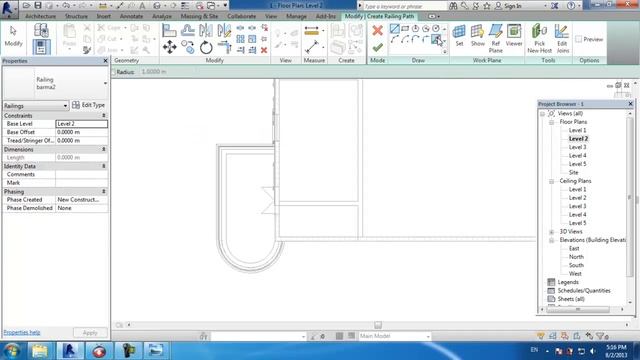
Task: Click the keyword search box
Action: point(404,6)
